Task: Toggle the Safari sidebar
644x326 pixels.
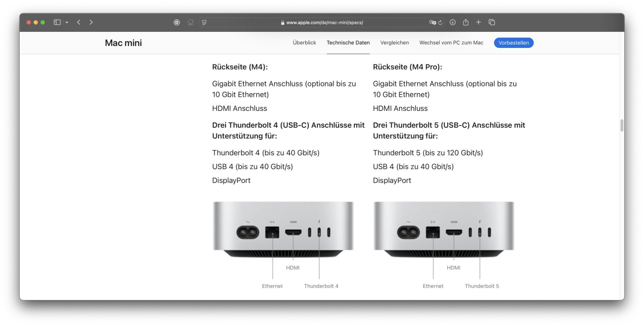Action: coord(57,22)
